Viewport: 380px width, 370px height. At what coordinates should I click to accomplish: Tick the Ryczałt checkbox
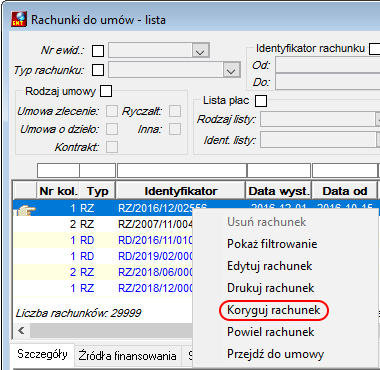coord(175,111)
